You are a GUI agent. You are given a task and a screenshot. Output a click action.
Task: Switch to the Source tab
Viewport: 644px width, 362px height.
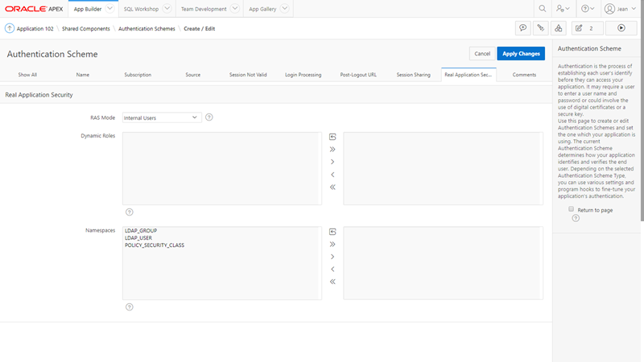coord(193,75)
